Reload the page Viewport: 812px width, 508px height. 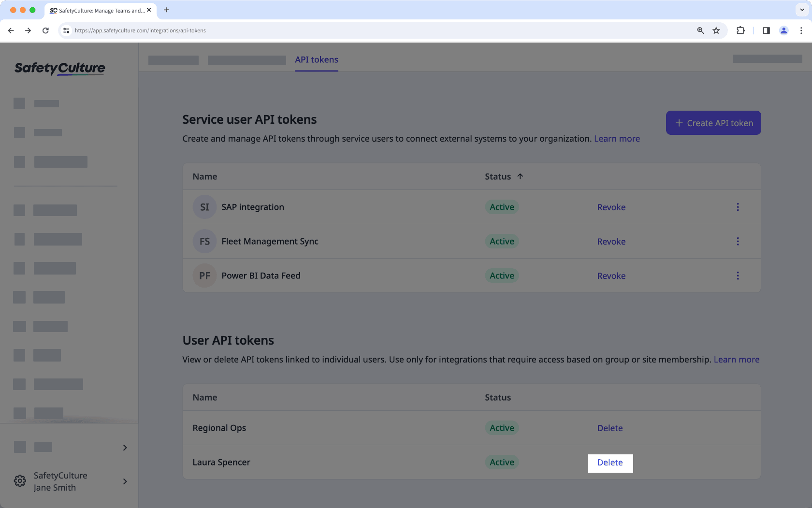tap(45, 30)
